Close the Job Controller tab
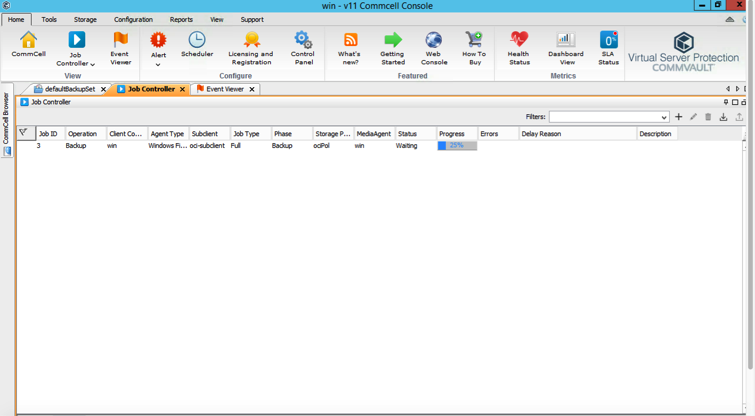The image size is (755, 416). pyautogui.click(x=182, y=90)
